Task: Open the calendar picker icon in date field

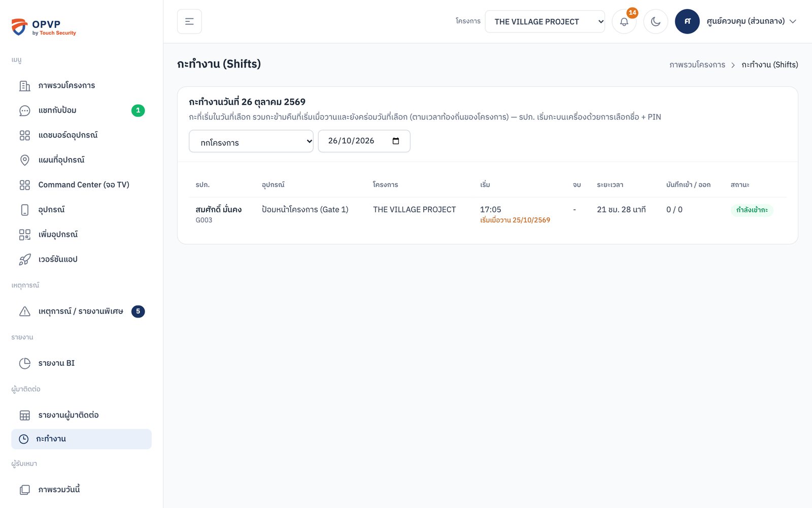Action: (x=396, y=141)
